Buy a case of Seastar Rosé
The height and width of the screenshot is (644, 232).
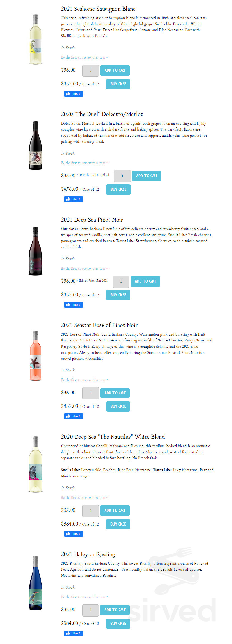118,406
